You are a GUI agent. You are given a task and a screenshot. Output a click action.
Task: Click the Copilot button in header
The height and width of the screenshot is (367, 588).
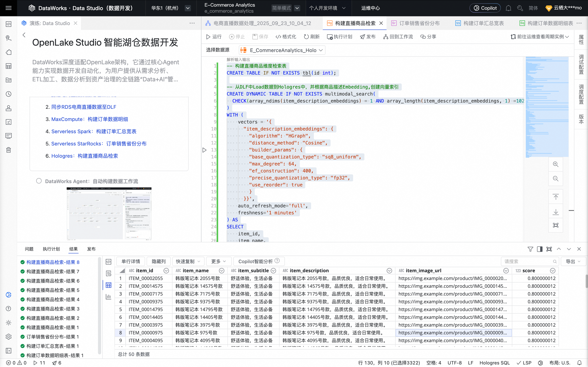[485, 8]
